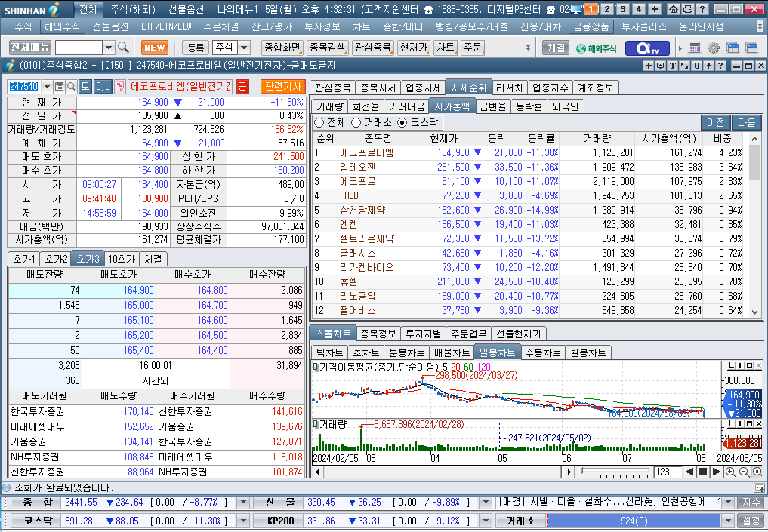This screenshot has width=768, height=532.
Task: Open the news ticker dropdown arrow
Action: pyautogui.click(x=728, y=502)
